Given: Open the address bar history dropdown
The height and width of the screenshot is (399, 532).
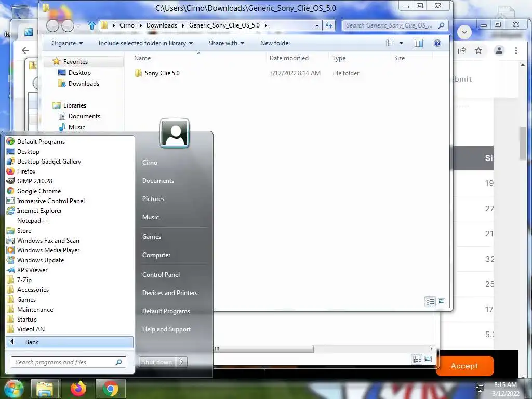Looking at the screenshot, I should (x=317, y=25).
